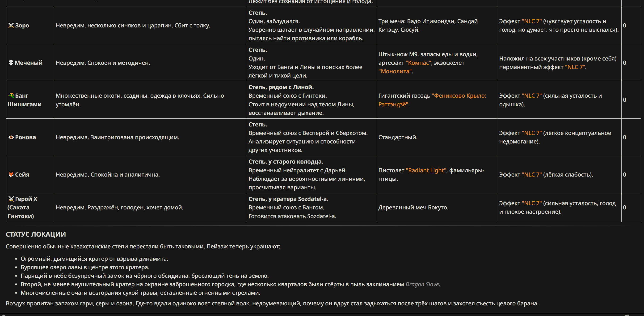The height and width of the screenshot is (316, 644).
Task: Click the icon beside Банг Шишигами
Action: (11, 95)
